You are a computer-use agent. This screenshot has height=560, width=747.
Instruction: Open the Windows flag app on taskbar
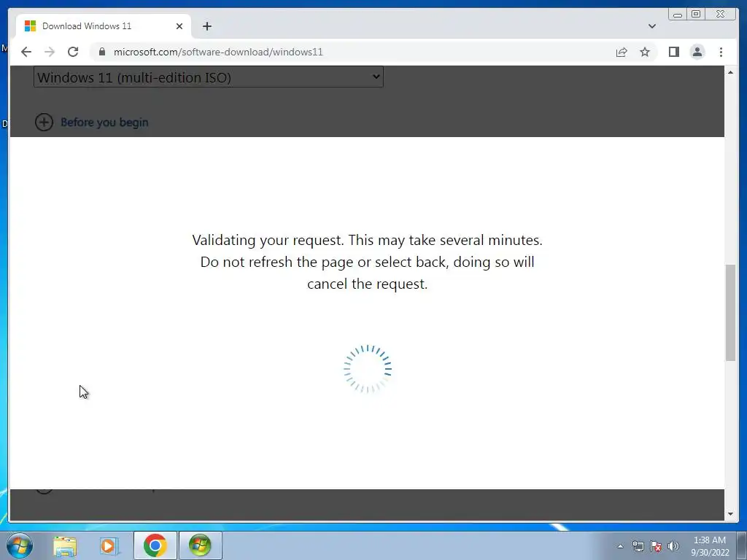200,545
